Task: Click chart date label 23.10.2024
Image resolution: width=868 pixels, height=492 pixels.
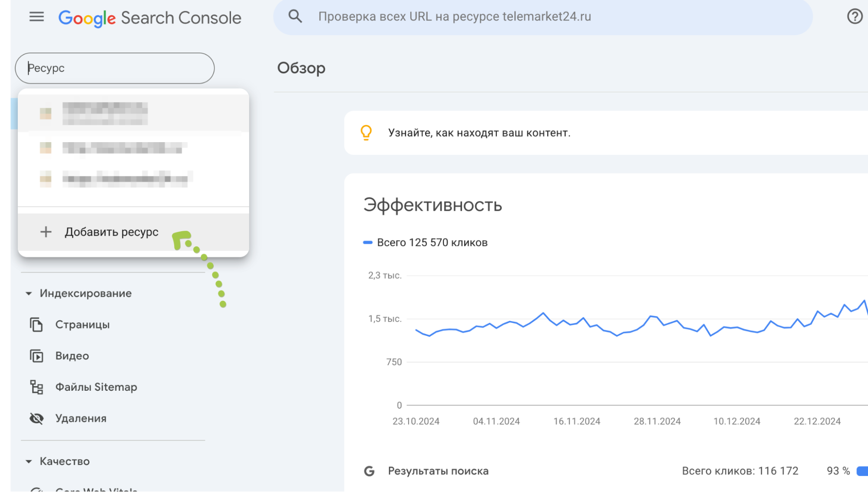Action: [x=416, y=422]
